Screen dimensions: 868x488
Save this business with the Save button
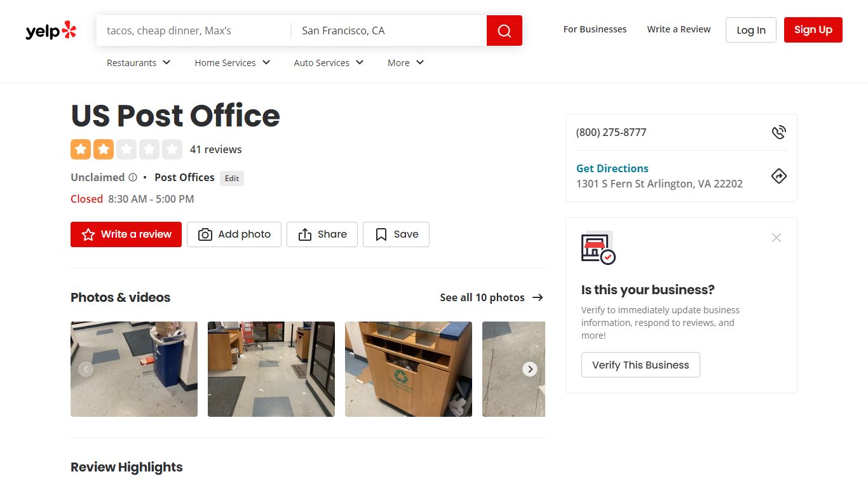point(396,234)
